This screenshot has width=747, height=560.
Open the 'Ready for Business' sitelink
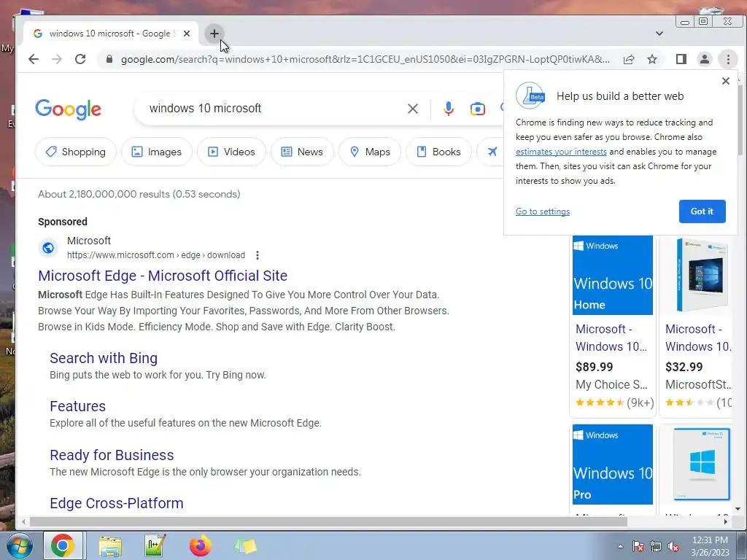point(112,455)
